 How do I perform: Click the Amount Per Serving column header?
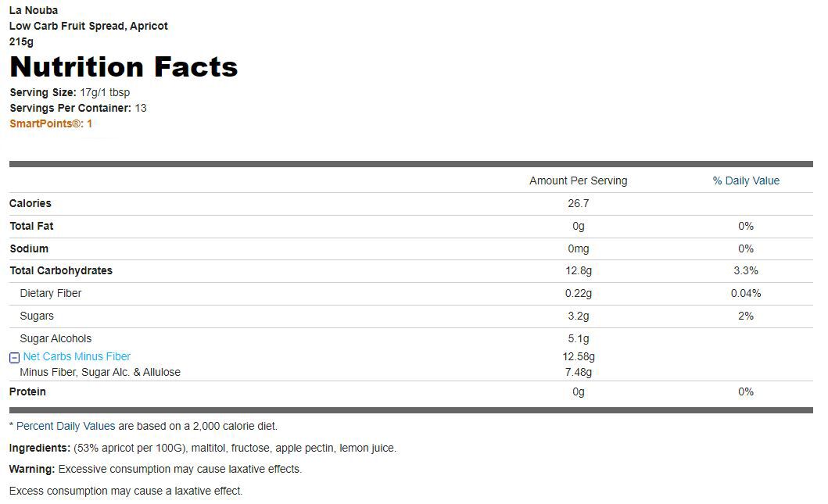point(579,181)
